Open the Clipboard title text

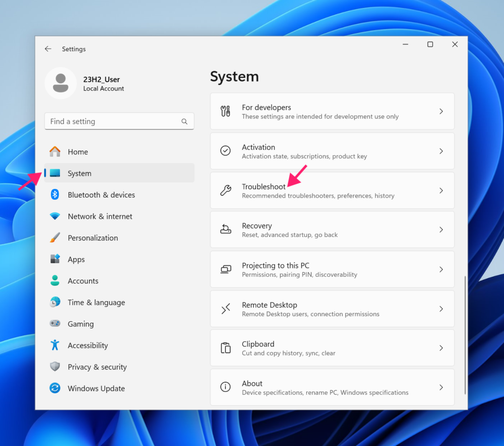(258, 344)
